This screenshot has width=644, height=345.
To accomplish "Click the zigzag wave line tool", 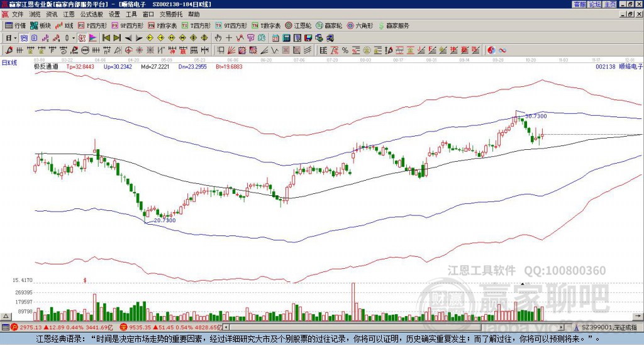I will coord(275,50).
